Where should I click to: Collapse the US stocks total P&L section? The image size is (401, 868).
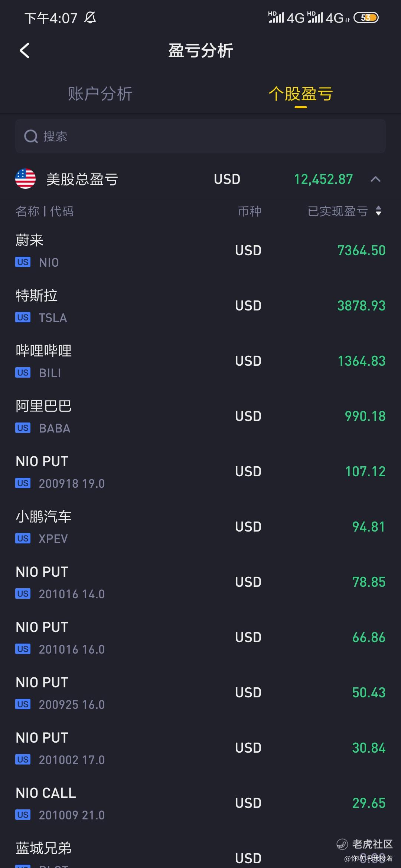pyautogui.click(x=375, y=179)
